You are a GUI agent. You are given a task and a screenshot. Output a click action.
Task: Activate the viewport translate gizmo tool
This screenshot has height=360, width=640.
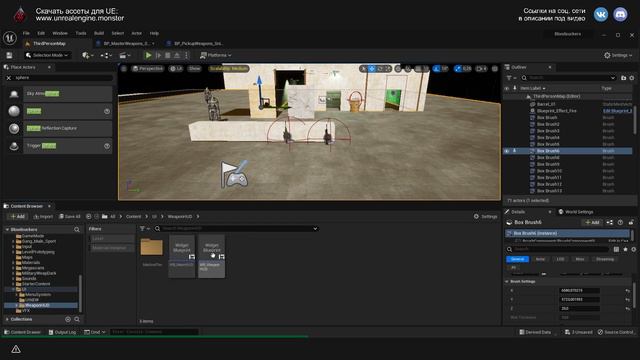coord(372,69)
